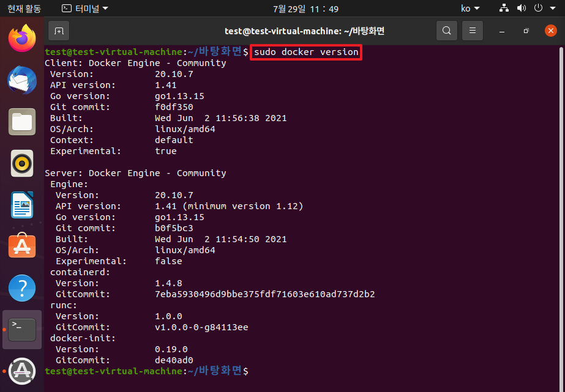
Task: Click '1.41 (minimum version 1.12)' text
Action: (229, 206)
